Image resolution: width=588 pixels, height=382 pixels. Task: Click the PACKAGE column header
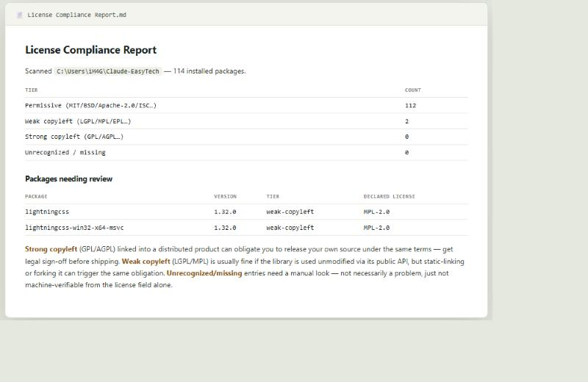[x=36, y=196]
